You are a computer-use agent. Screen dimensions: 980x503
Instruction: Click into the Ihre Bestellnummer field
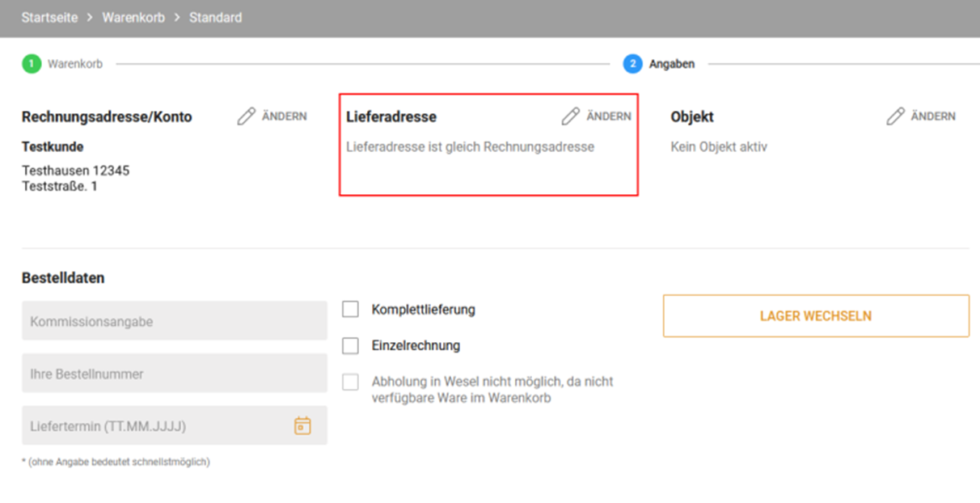(x=174, y=374)
